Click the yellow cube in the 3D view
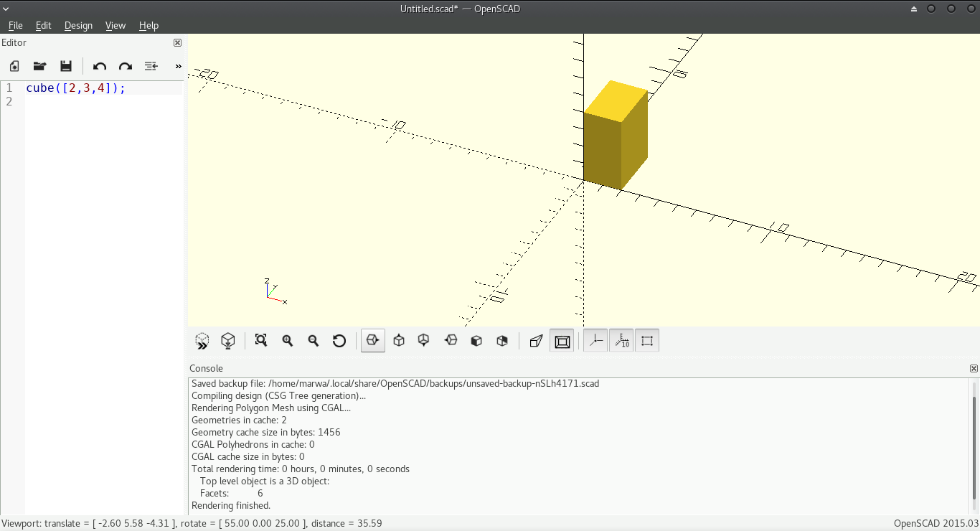Image resolution: width=980 pixels, height=531 pixels. pos(615,136)
